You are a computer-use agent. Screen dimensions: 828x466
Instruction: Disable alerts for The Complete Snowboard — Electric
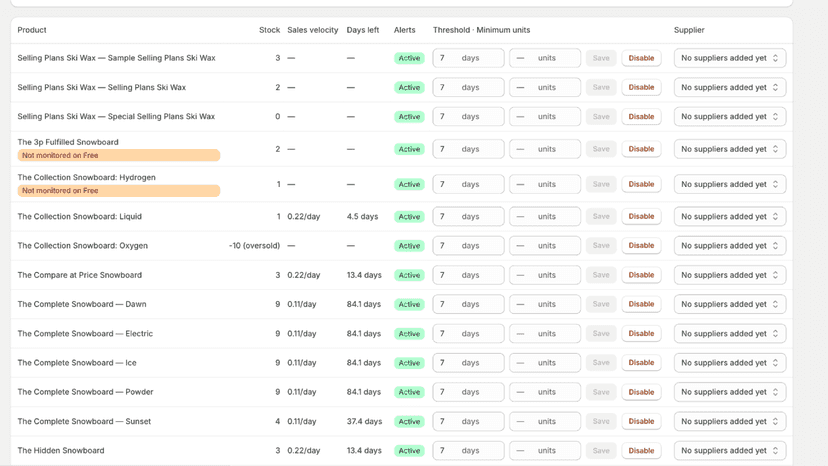(641, 334)
